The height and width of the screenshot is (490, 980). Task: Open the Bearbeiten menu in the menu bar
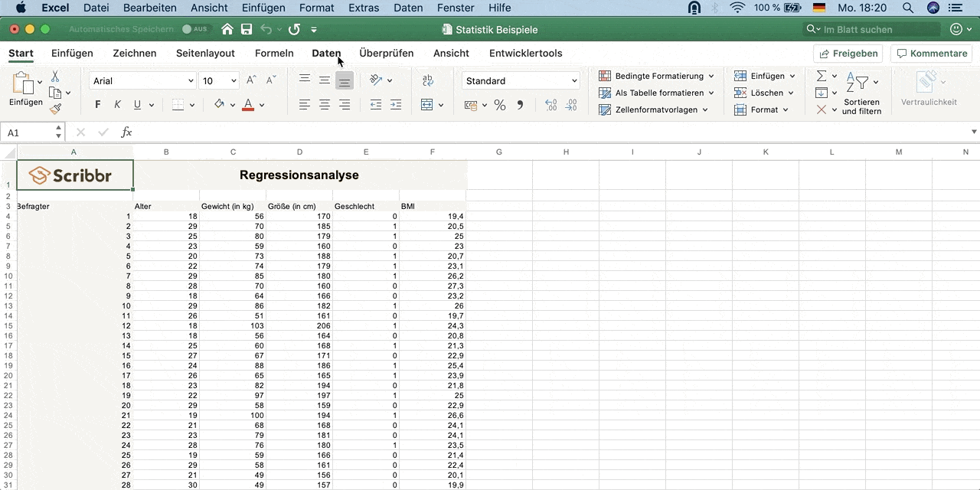(149, 8)
